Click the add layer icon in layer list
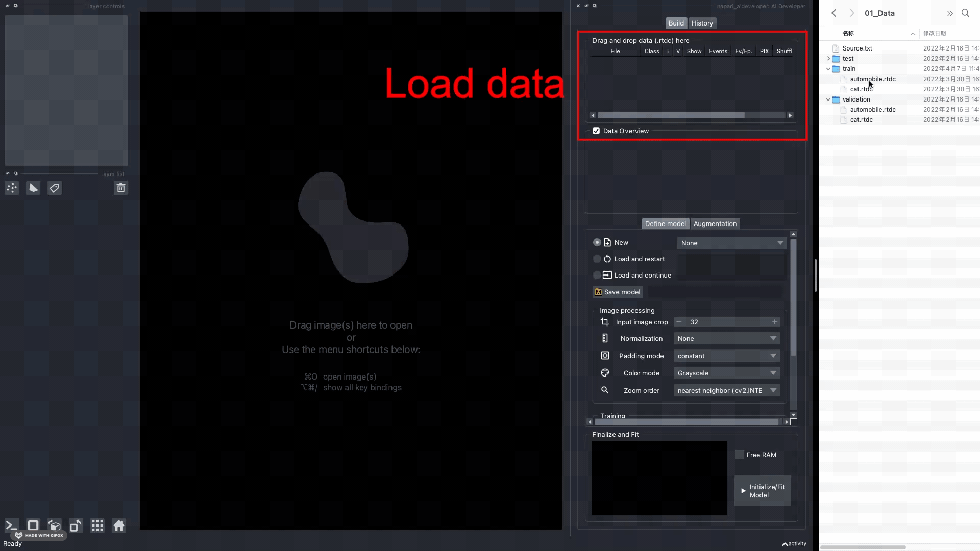 (11, 188)
